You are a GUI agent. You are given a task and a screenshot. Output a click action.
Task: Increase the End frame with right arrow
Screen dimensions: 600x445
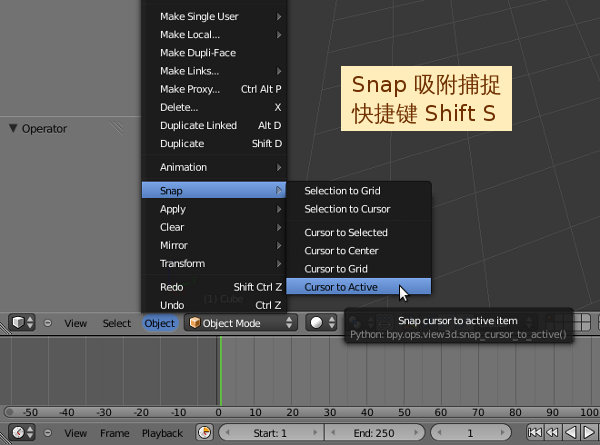pyautogui.click(x=416, y=433)
